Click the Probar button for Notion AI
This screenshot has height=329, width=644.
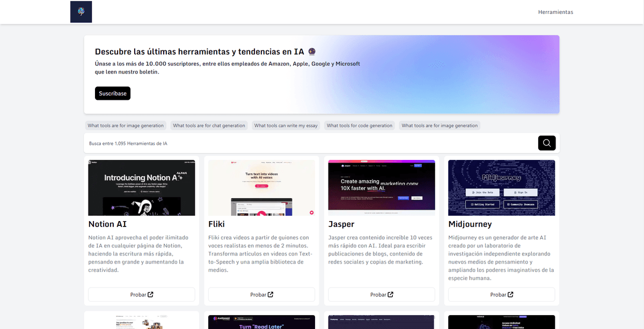coord(142,294)
